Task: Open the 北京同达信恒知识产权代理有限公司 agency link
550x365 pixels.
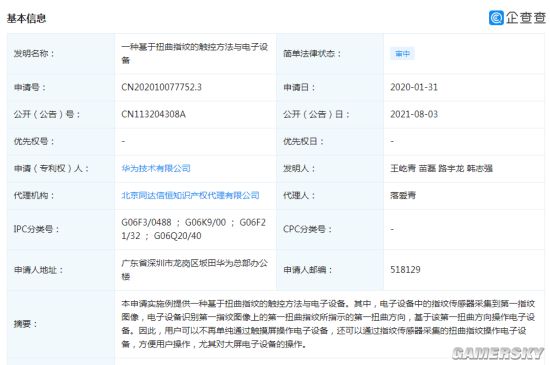Action: (x=190, y=195)
